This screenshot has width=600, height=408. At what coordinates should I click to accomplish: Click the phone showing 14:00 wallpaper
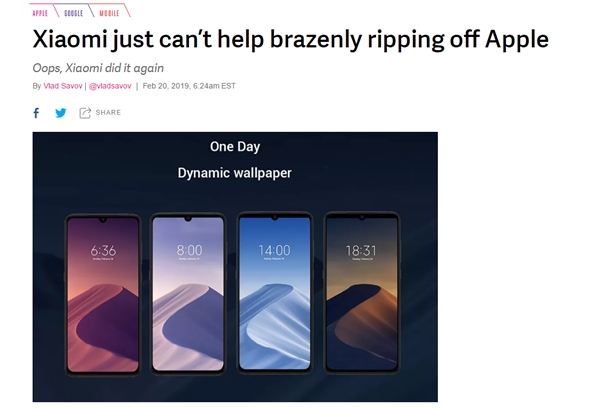(275, 293)
